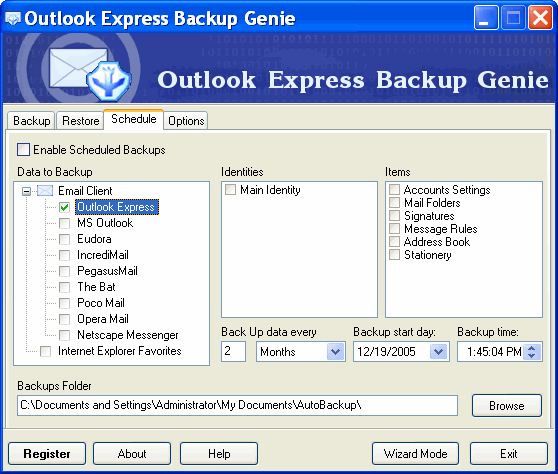Maximize the Backup Genie window
Image resolution: width=558 pixels, height=474 pixels.
[x=513, y=17]
